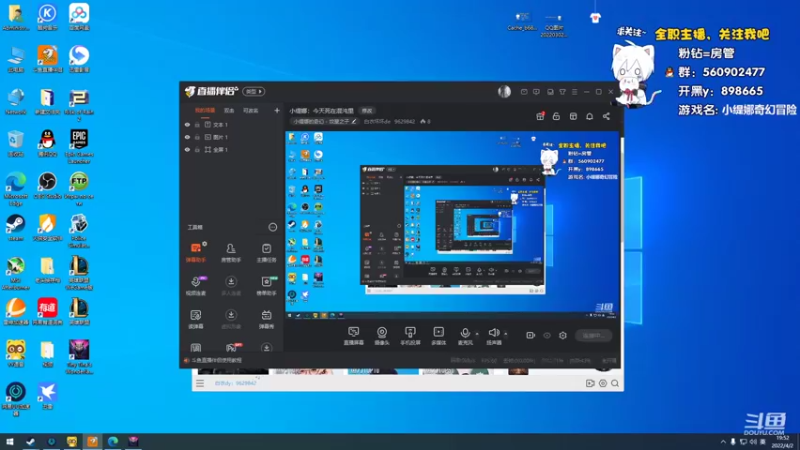
Task: Add a new scene with plus button
Action: point(277,110)
